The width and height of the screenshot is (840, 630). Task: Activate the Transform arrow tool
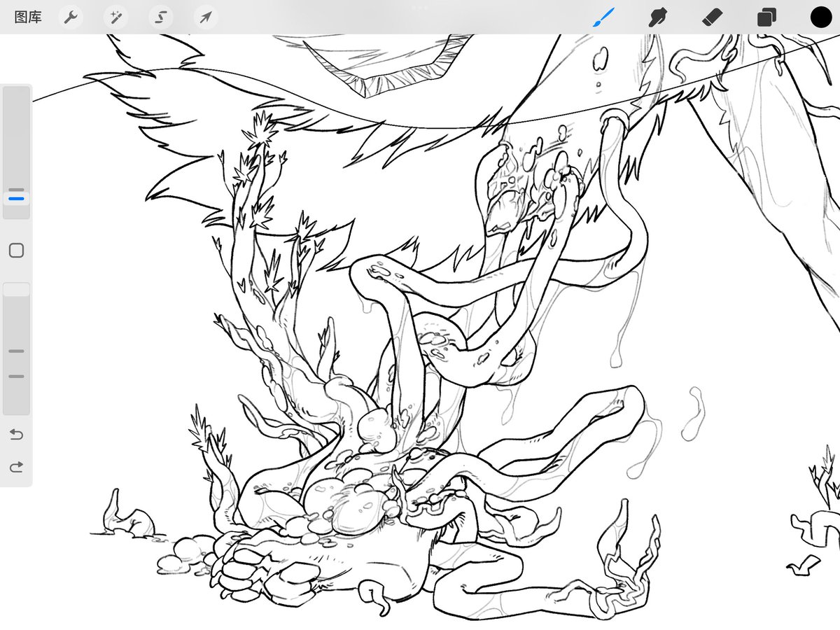(205, 17)
